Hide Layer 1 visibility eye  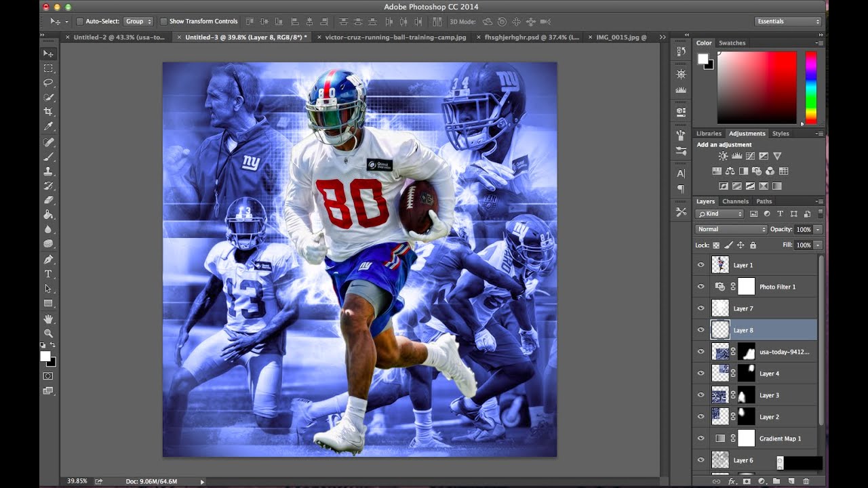(x=701, y=265)
